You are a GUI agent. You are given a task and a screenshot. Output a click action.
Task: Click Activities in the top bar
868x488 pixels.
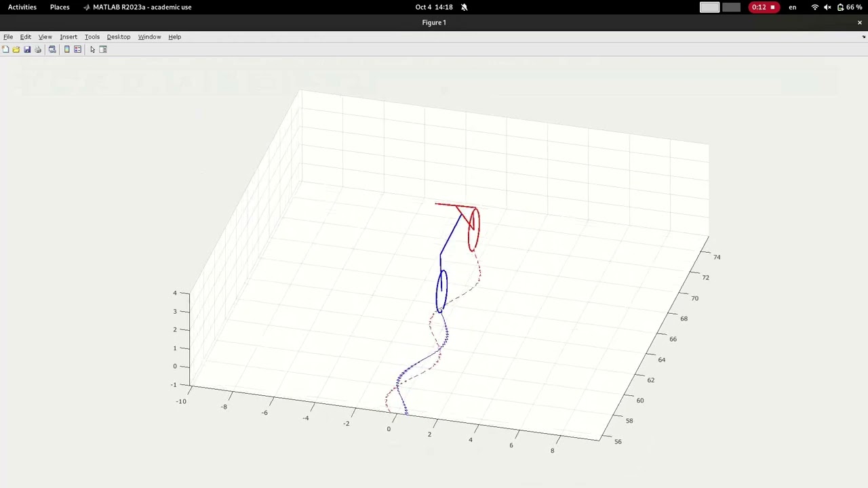tap(22, 7)
